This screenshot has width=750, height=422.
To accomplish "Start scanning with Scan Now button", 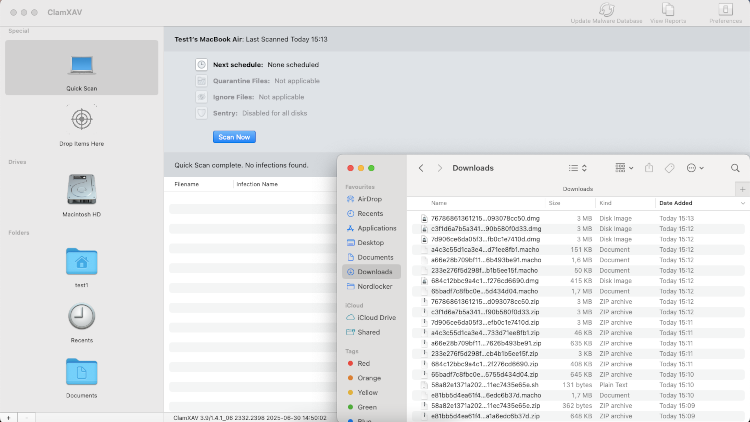I will point(234,137).
